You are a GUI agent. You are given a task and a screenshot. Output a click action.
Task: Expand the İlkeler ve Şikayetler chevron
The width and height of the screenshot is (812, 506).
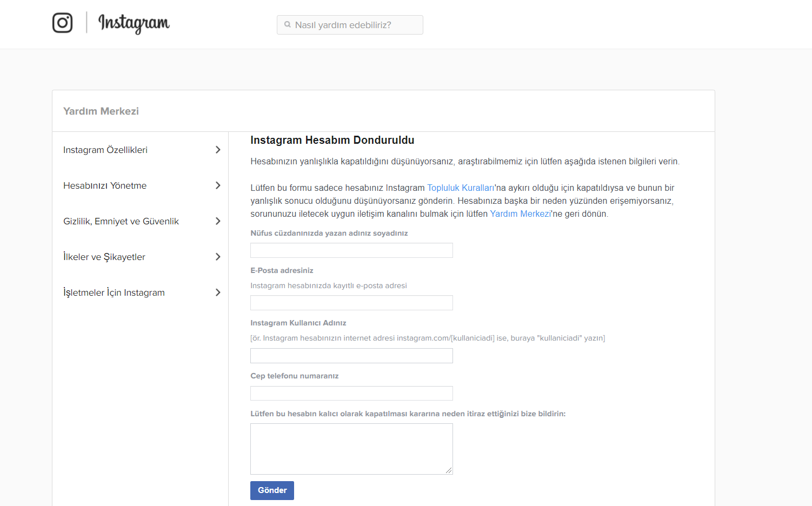coord(218,257)
